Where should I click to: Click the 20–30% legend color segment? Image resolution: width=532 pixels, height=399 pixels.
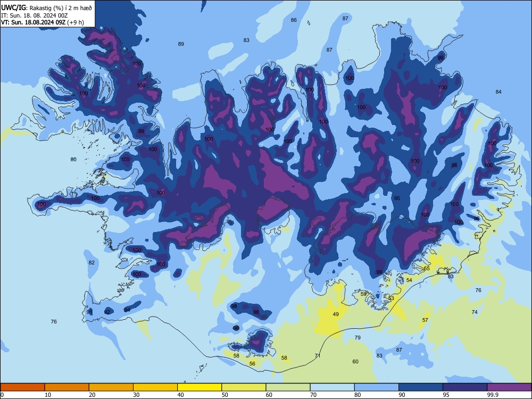tap(111, 387)
